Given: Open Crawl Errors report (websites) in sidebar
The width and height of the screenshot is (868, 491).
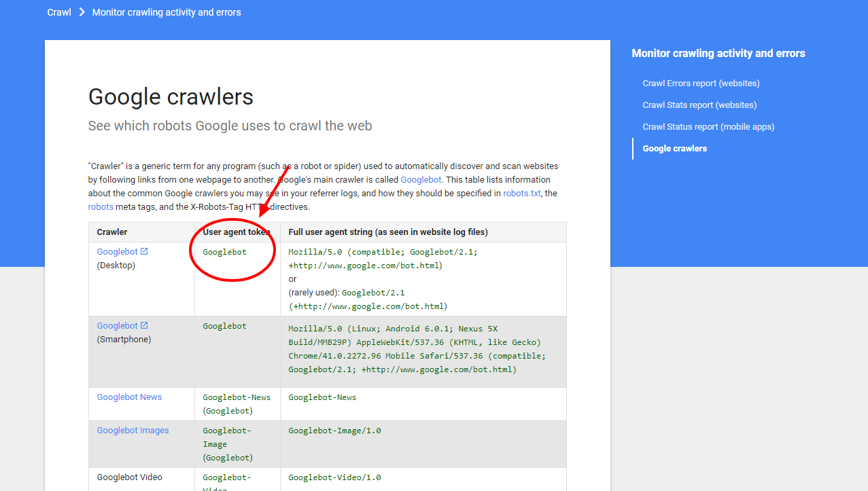Looking at the screenshot, I should 700,83.
